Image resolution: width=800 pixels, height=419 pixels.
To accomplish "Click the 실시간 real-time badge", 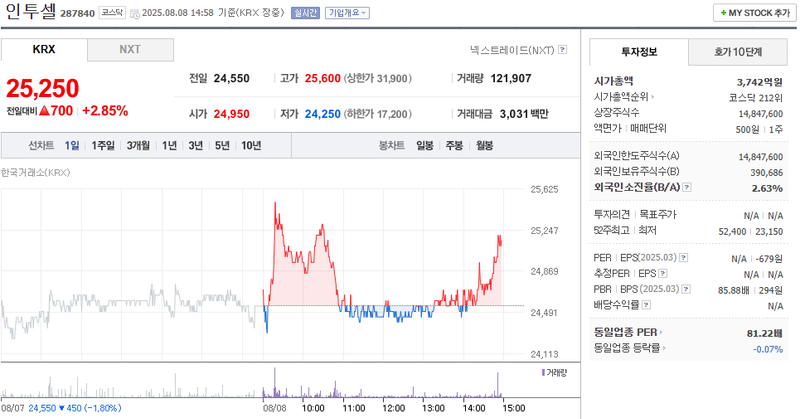I will pyautogui.click(x=305, y=13).
